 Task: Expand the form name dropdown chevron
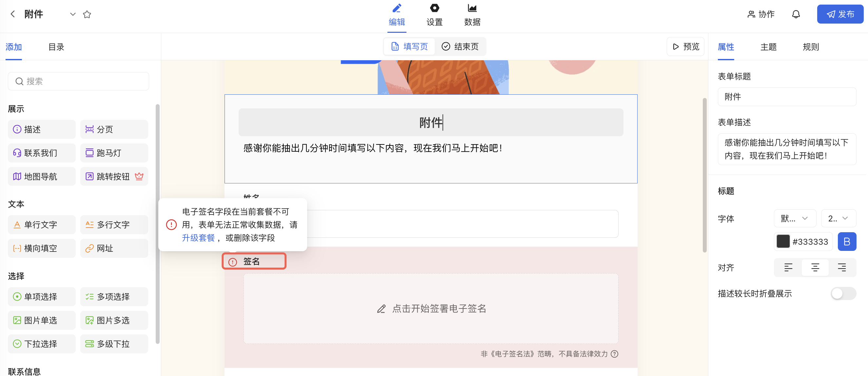click(x=72, y=14)
